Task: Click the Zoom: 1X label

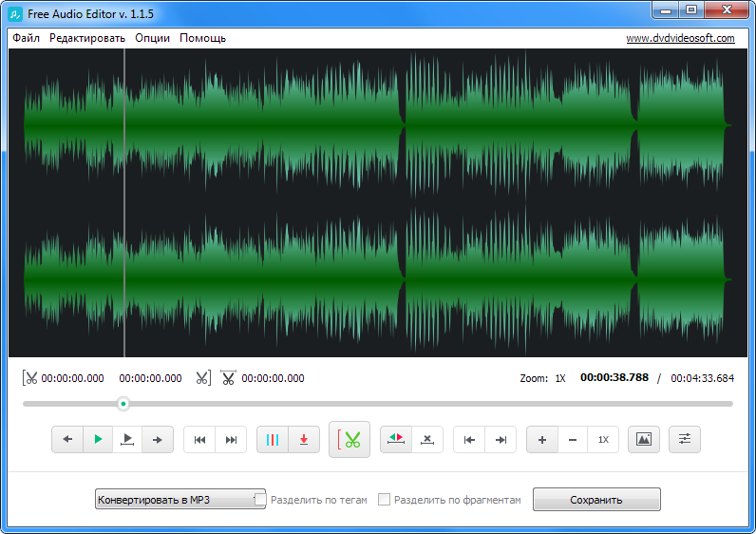Action: point(543,378)
